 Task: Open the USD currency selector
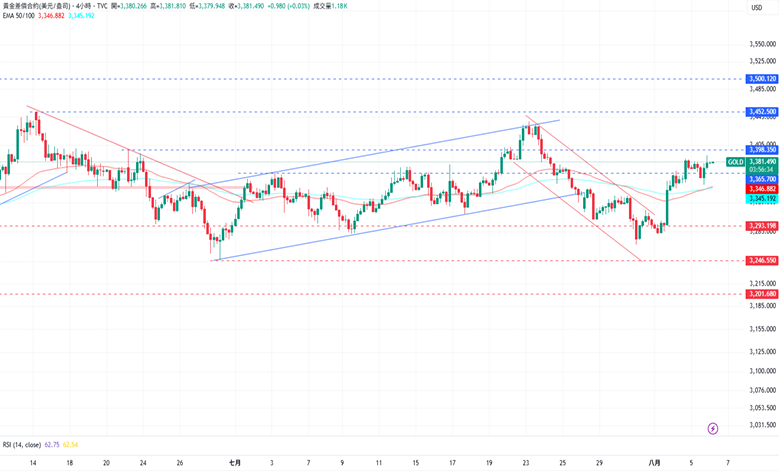757,7
